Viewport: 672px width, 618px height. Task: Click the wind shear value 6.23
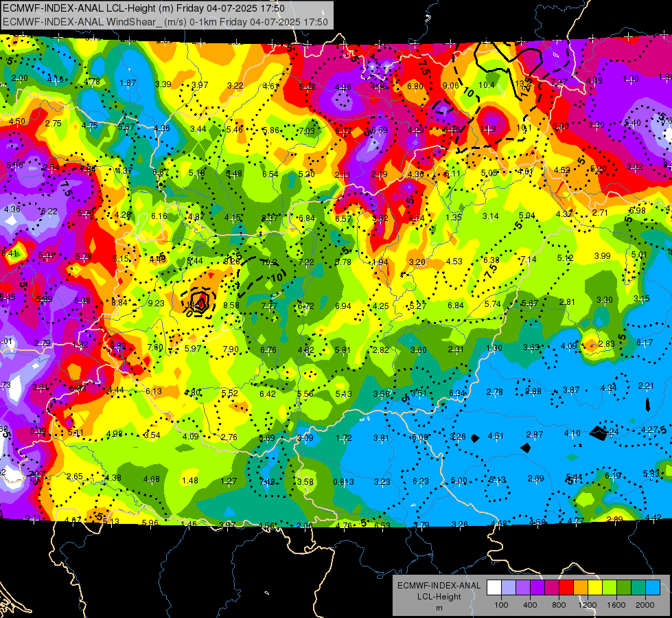[420, 481]
